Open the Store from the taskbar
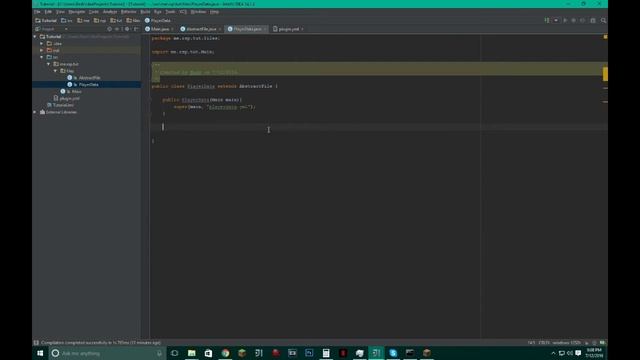The height and width of the screenshot is (360, 640). tap(208, 353)
